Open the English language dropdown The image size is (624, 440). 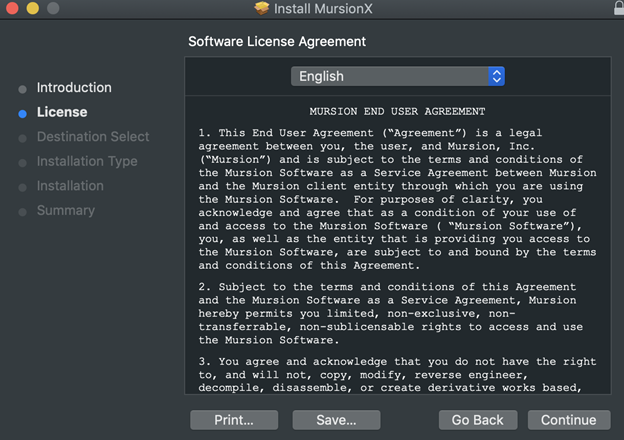click(397, 76)
